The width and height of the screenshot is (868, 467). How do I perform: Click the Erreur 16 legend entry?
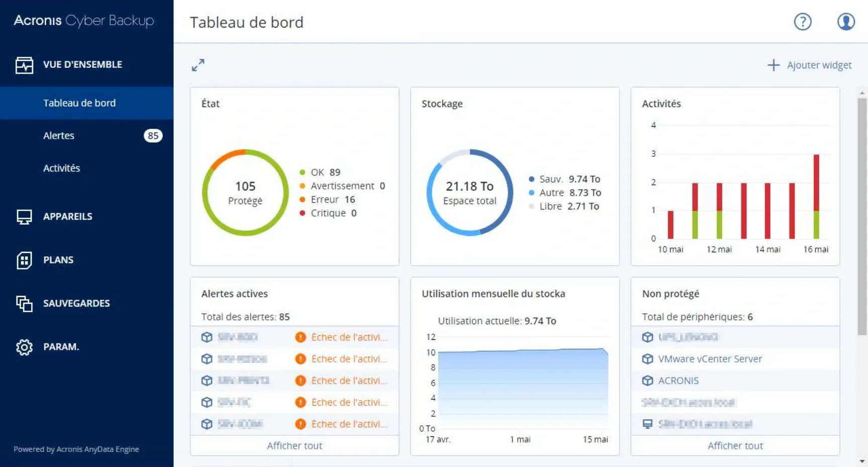(x=327, y=200)
